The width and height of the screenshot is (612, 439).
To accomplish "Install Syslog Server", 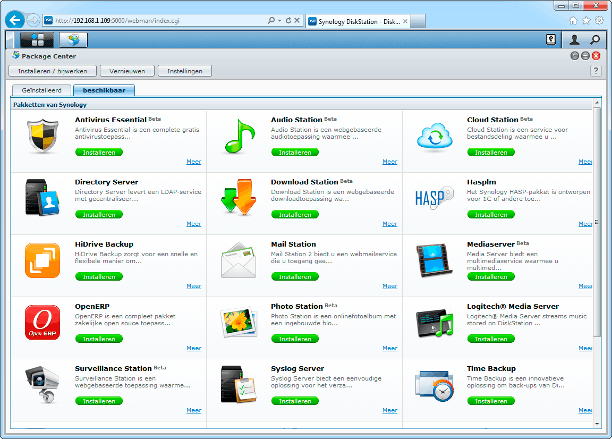I will point(295,401).
